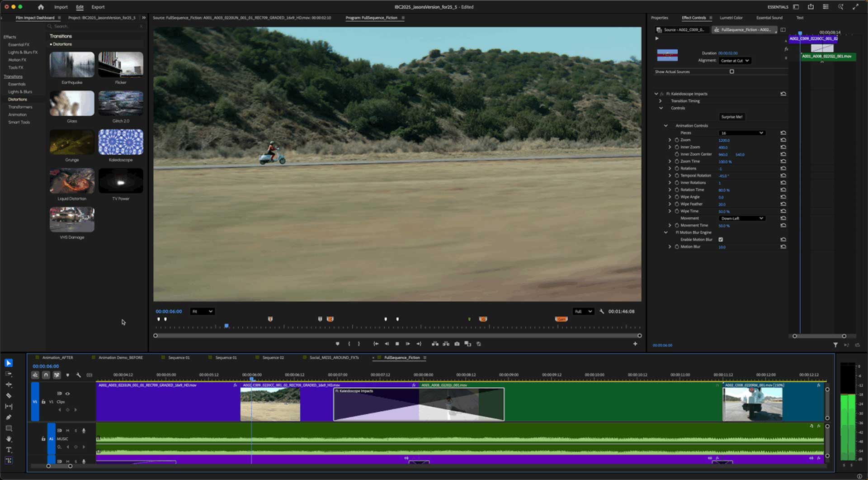Image resolution: width=868 pixels, height=480 pixels.
Task: Select the Hand tool
Action: point(9,439)
